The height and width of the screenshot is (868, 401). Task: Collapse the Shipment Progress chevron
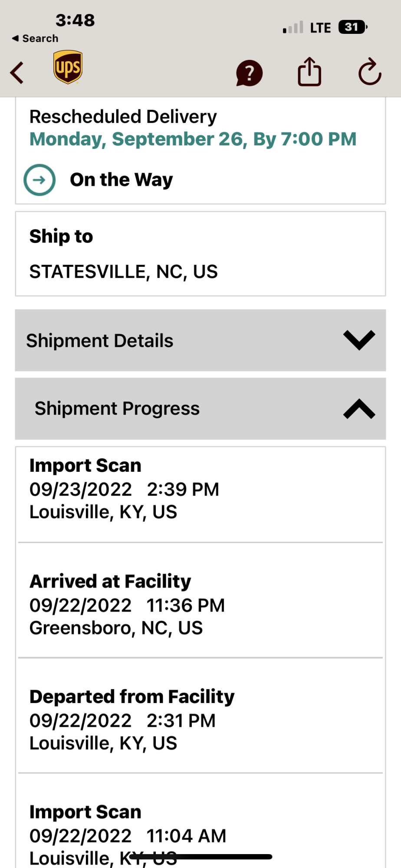point(359,409)
